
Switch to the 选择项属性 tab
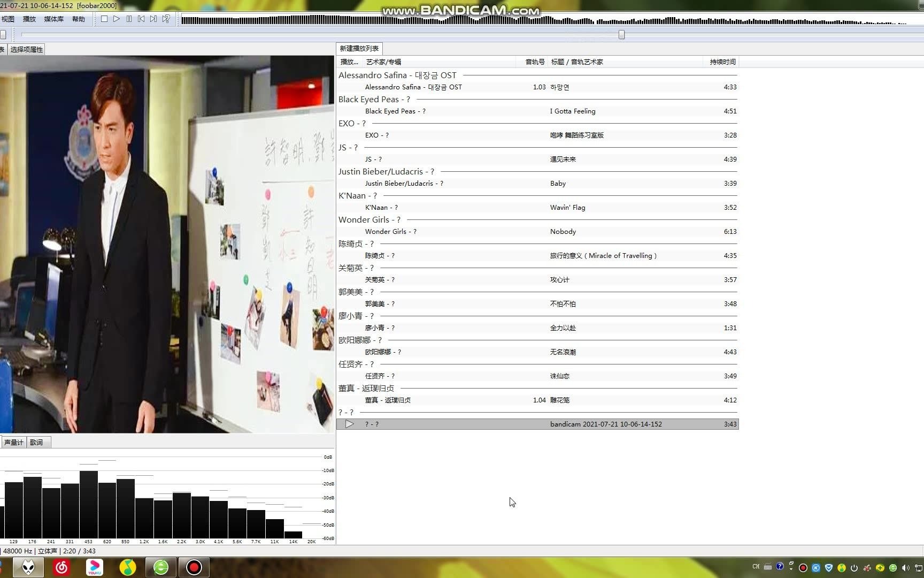tap(27, 49)
